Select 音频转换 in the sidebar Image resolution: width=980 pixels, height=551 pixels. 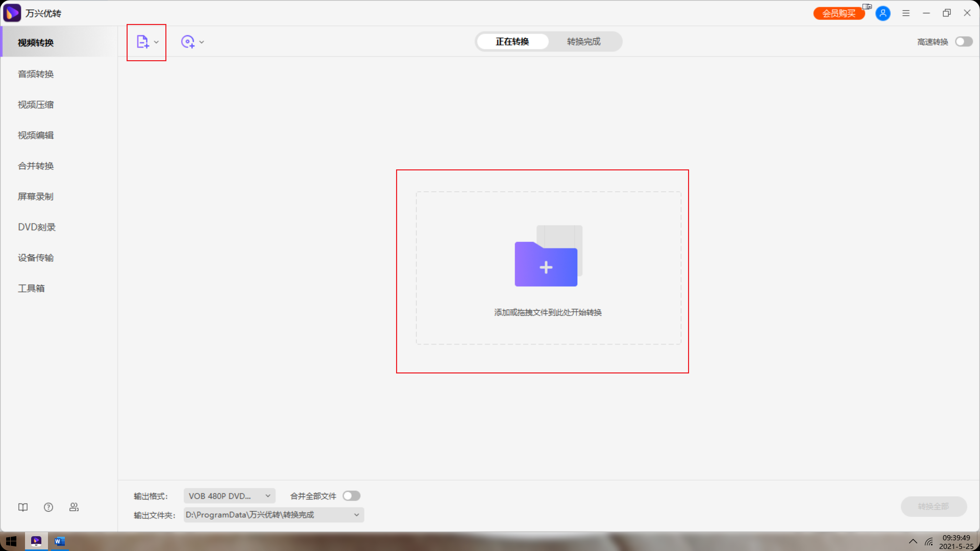36,74
